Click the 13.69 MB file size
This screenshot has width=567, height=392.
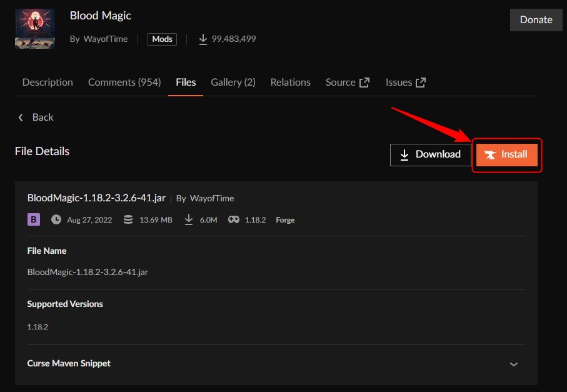(156, 220)
